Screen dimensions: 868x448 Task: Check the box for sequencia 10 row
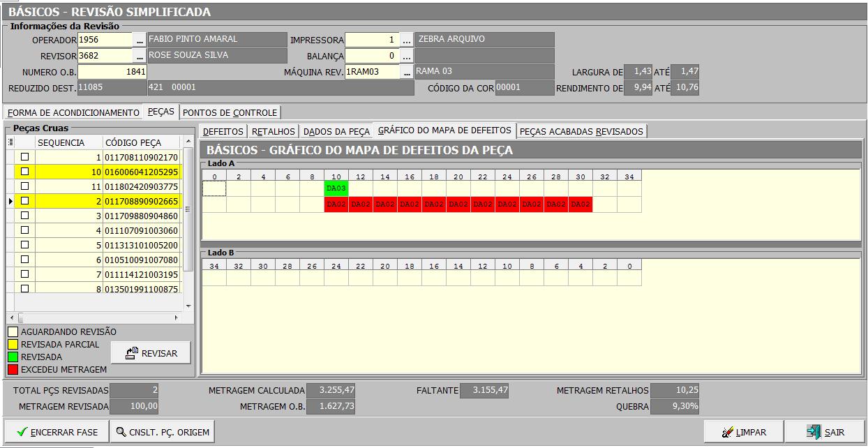pyautogui.click(x=25, y=172)
